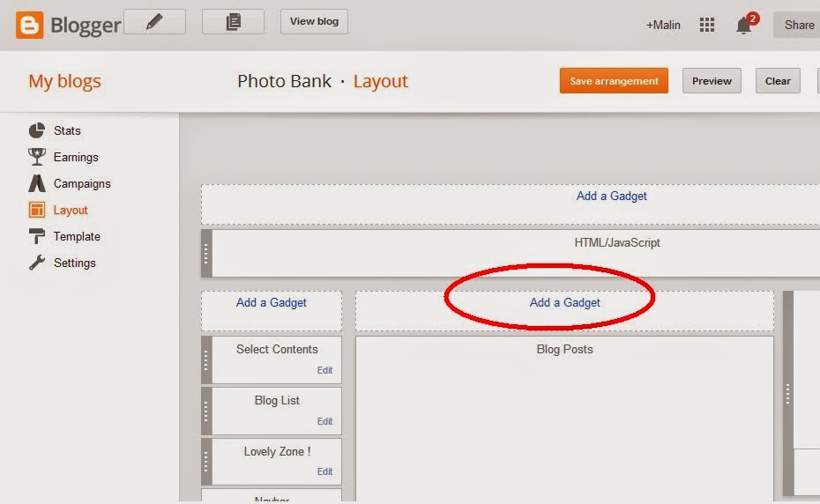Image resolution: width=820 pixels, height=504 pixels.
Task: Click the pencil new post button
Action: [155, 22]
